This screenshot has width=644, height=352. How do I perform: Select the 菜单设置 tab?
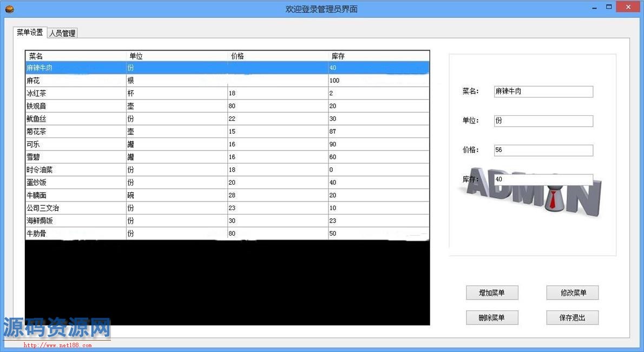(x=30, y=32)
